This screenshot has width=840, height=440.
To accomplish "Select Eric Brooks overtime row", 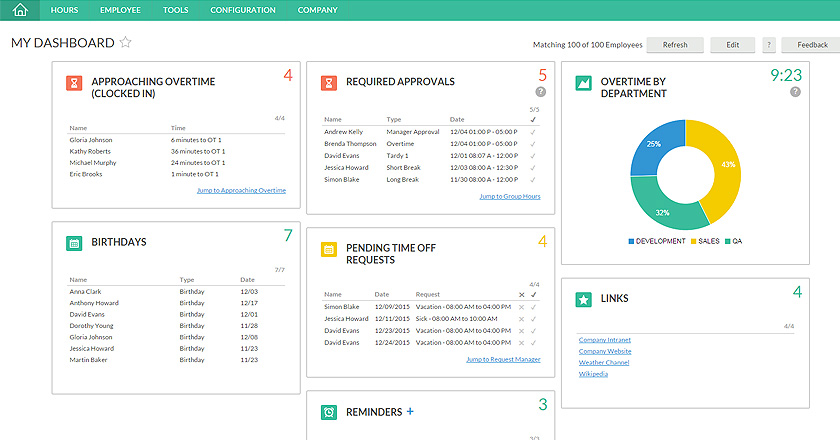I will coord(176,174).
